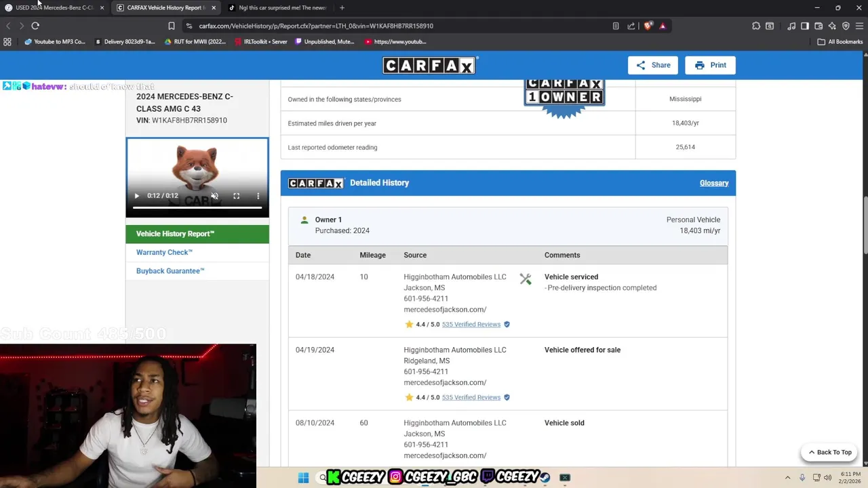Open the Unpublished, Mute bookmark
868x488 pixels.
[x=324, y=41]
